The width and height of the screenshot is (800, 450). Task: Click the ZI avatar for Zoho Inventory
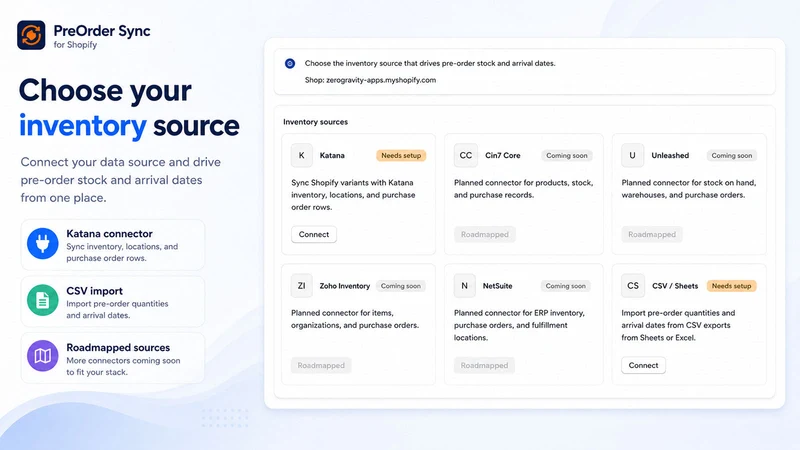pyautogui.click(x=302, y=286)
